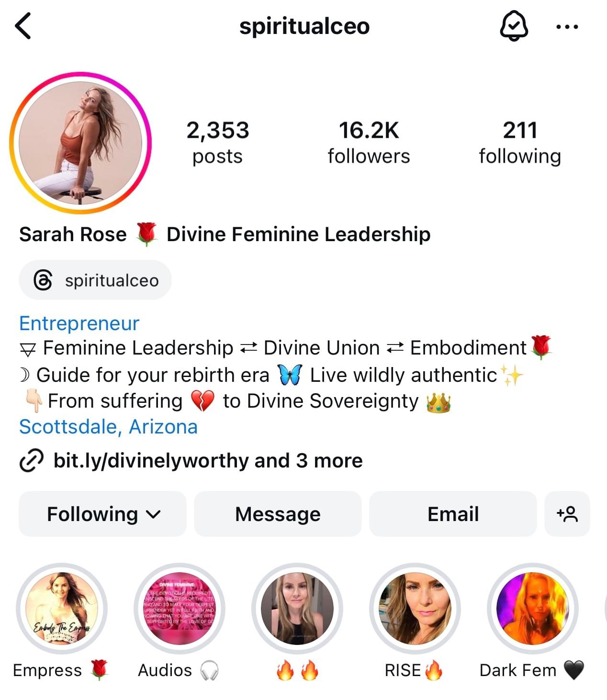Tap the add-person suggestions icon button
The image size is (607, 700).
567,514
